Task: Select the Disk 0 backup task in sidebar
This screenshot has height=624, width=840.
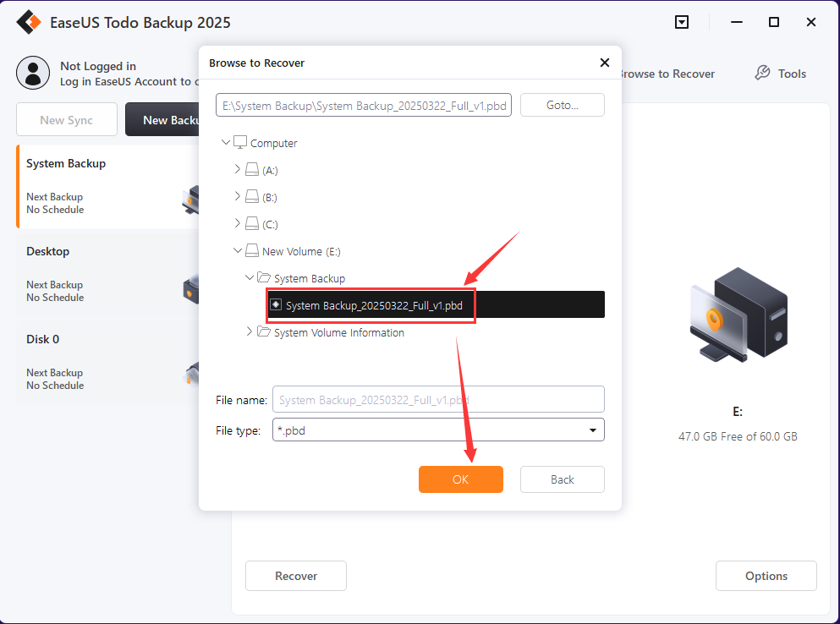Action: click(x=109, y=362)
